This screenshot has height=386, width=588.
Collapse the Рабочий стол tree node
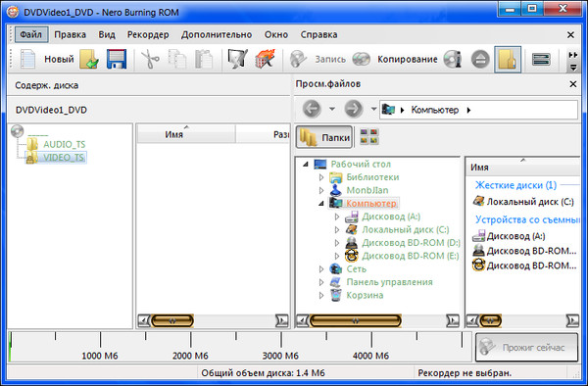point(306,165)
